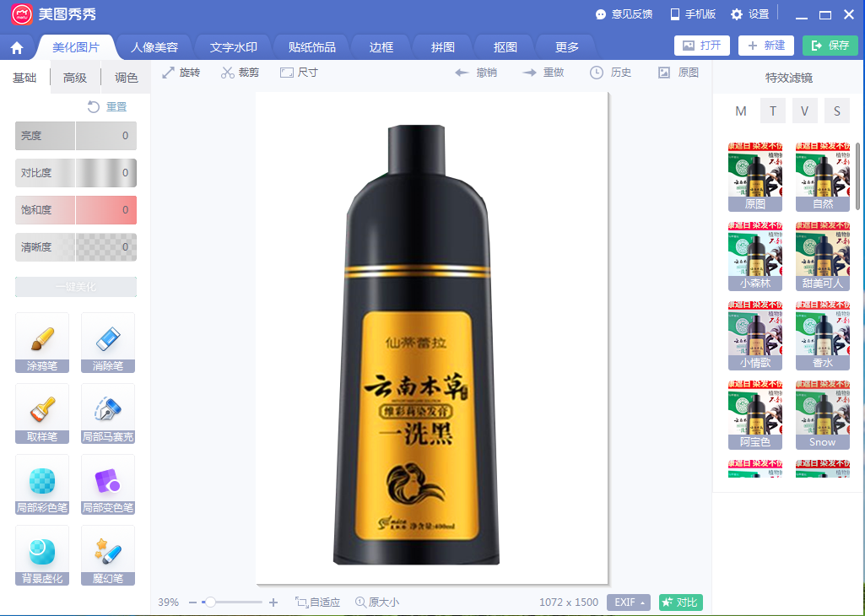Select the 取样笔 sampling brush tool
Image resolution: width=865 pixels, height=616 pixels.
tap(42, 413)
